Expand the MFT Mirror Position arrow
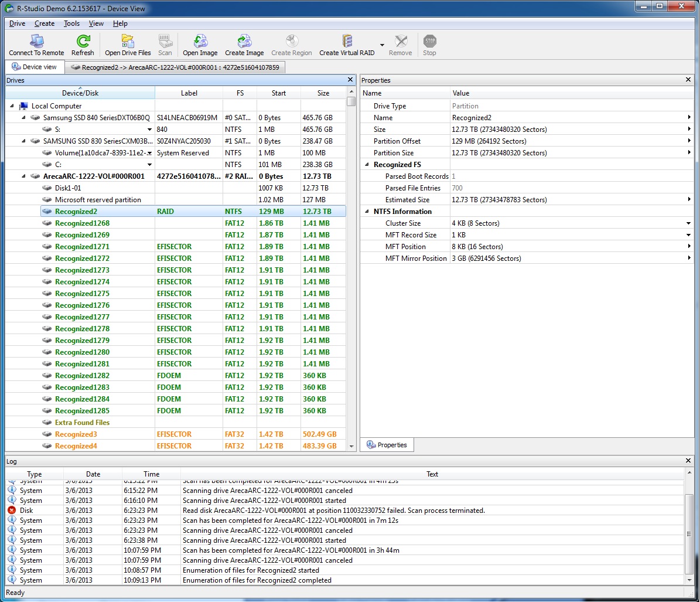The image size is (700, 602). click(x=689, y=258)
